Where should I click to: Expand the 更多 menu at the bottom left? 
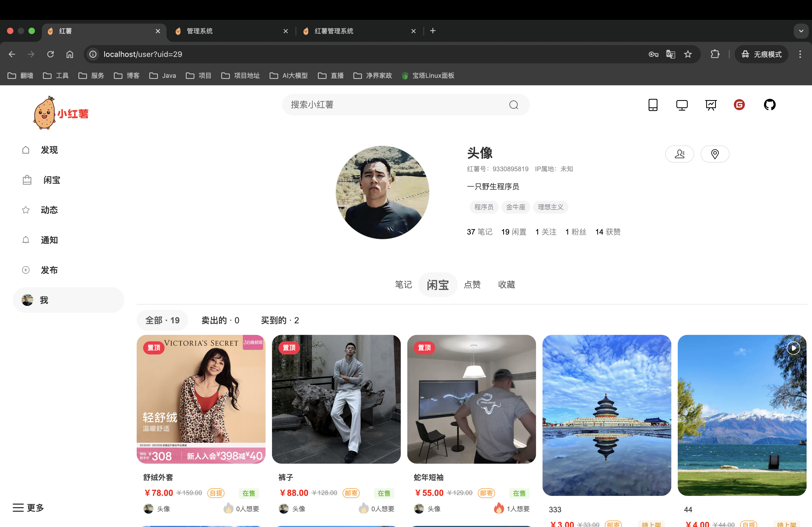click(28, 508)
